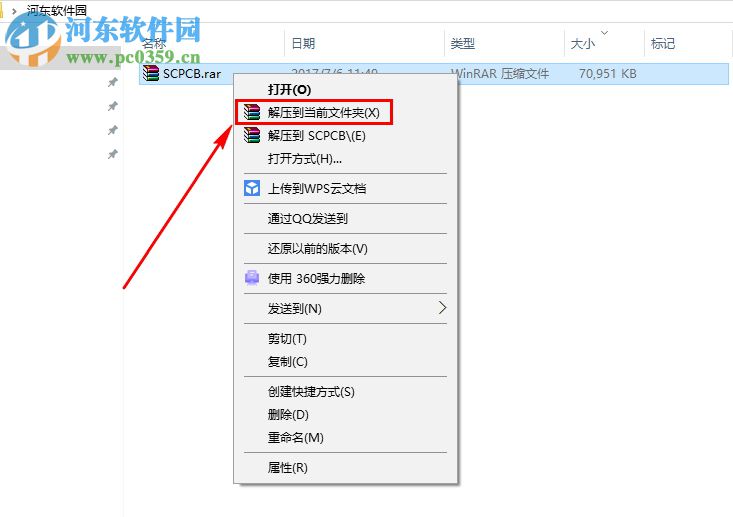Click the WinRAR icon beside 解压到 SCPCB\(E)
The height and width of the screenshot is (517, 733).
pyautogui.click(x=252, y=136)
